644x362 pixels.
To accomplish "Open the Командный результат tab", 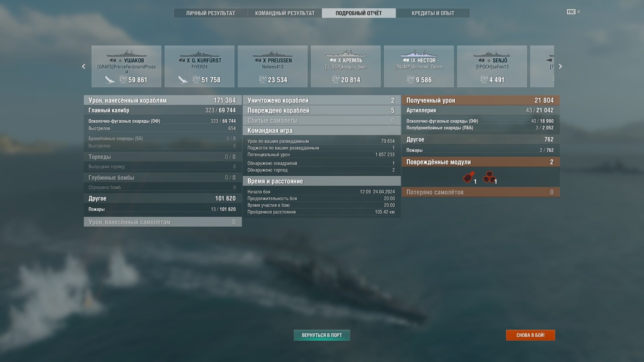I will point(285,13).
